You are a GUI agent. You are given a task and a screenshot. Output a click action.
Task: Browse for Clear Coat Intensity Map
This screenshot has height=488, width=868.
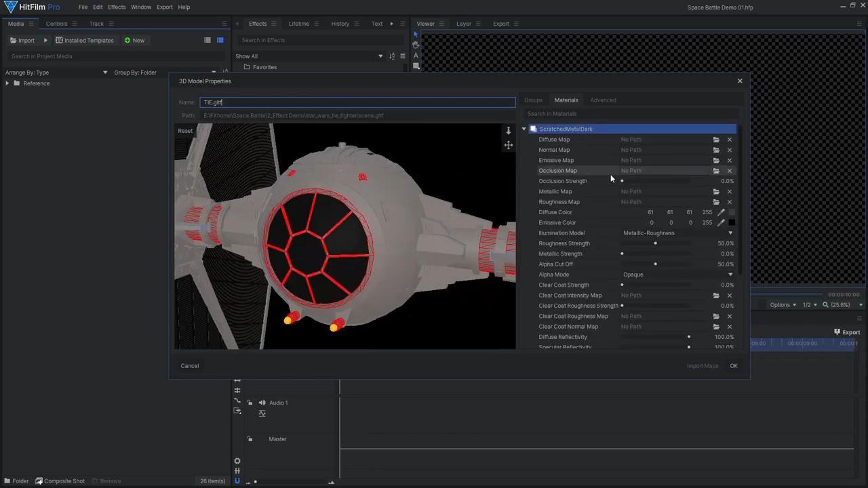click(x=716, y=296)
